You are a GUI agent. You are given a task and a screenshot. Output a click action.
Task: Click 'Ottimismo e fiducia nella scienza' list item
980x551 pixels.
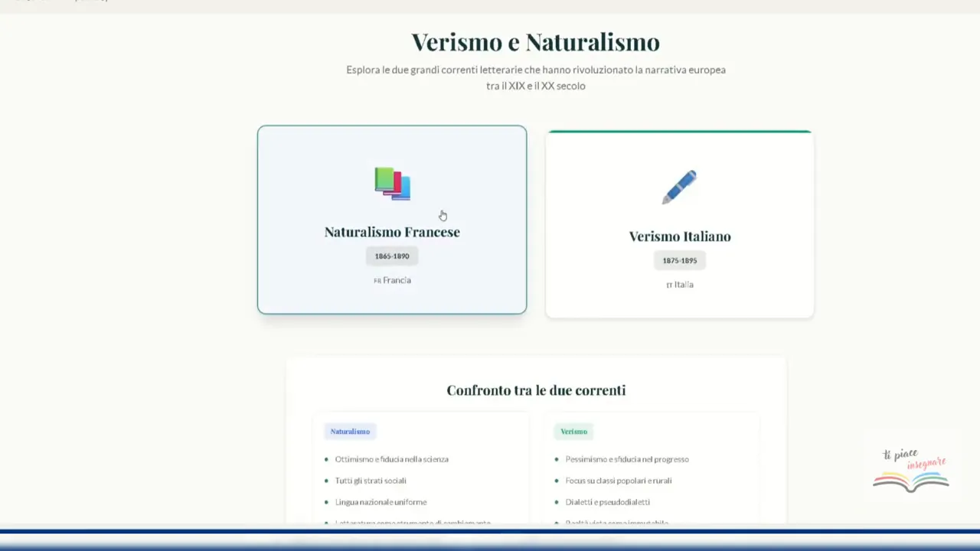click(x=392, y=459)
